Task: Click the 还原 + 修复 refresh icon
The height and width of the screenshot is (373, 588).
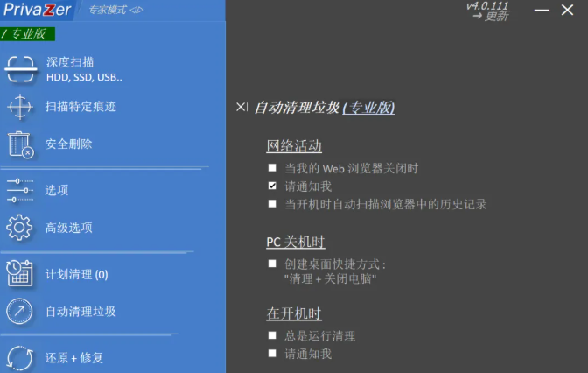Action: 20,358
